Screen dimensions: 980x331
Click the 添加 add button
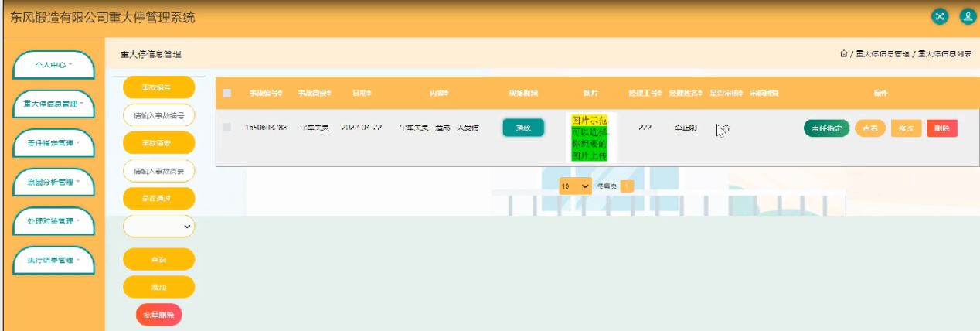point(159,287)
